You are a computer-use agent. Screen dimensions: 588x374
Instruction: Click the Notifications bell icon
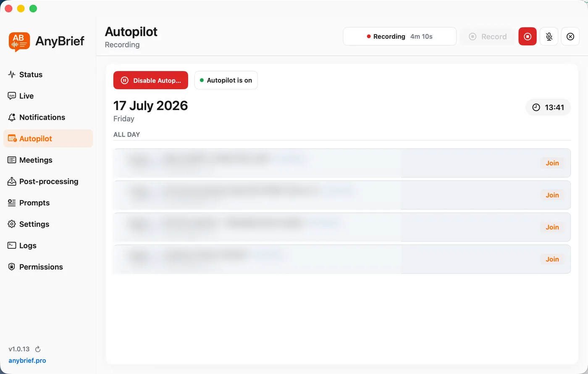[12, 117]
